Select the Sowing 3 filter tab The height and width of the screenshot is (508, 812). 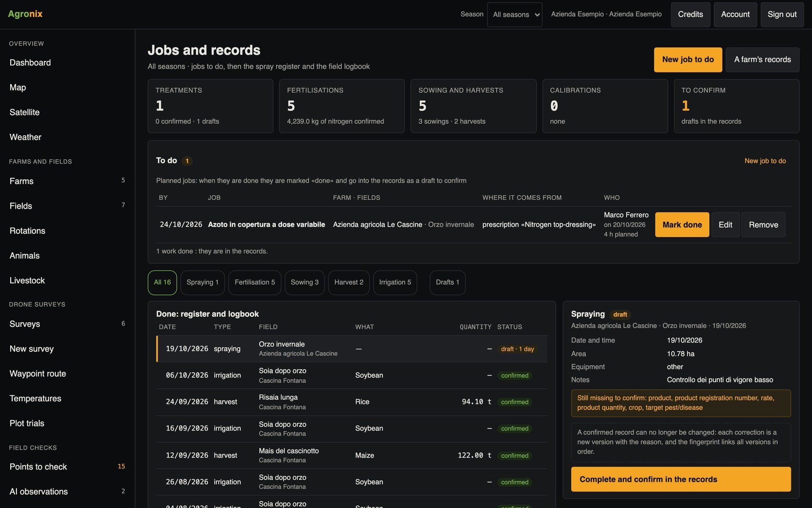[304, 282]
